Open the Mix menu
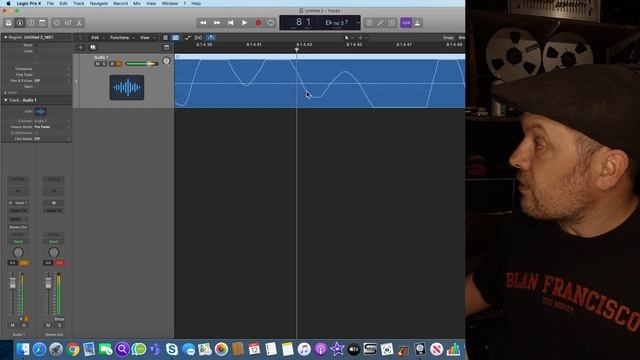Viewport: 640px width, 360px height. click(x=137, y=3)
